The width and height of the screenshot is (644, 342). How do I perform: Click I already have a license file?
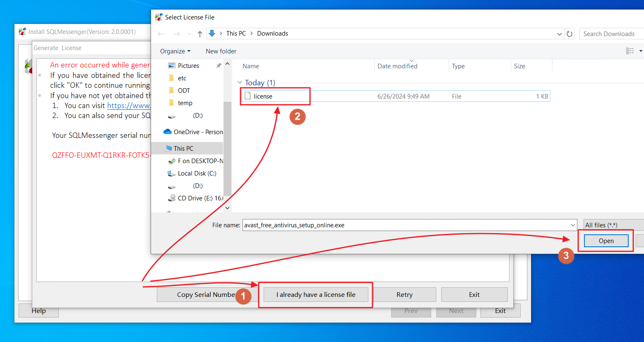pos(316,295)
